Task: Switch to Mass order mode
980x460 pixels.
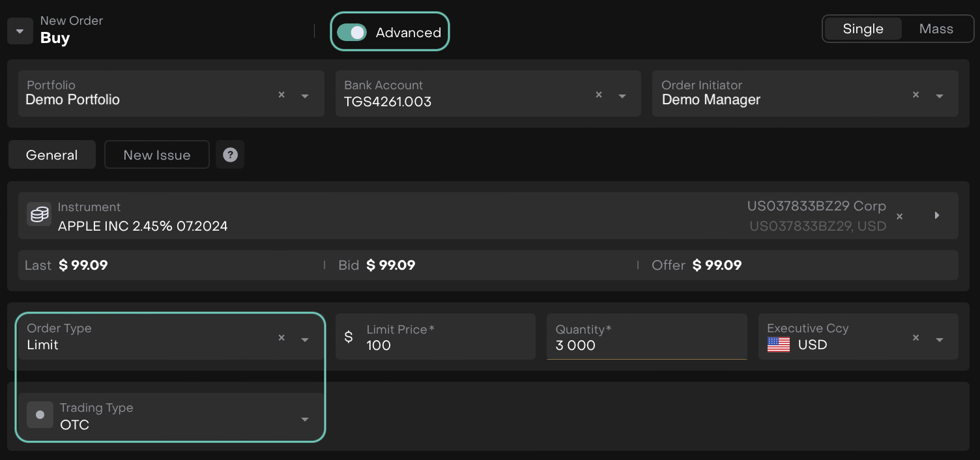Action: [x=936, y=29]
